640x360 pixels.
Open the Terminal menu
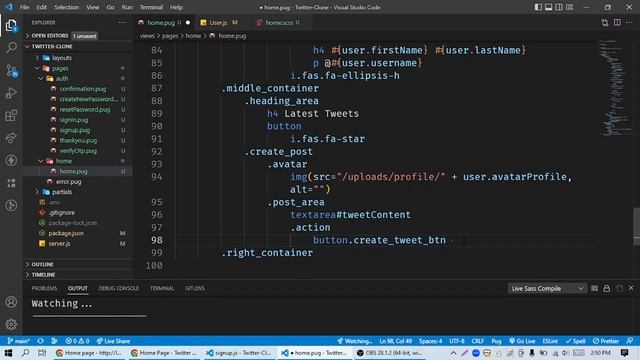coord(151,7)
